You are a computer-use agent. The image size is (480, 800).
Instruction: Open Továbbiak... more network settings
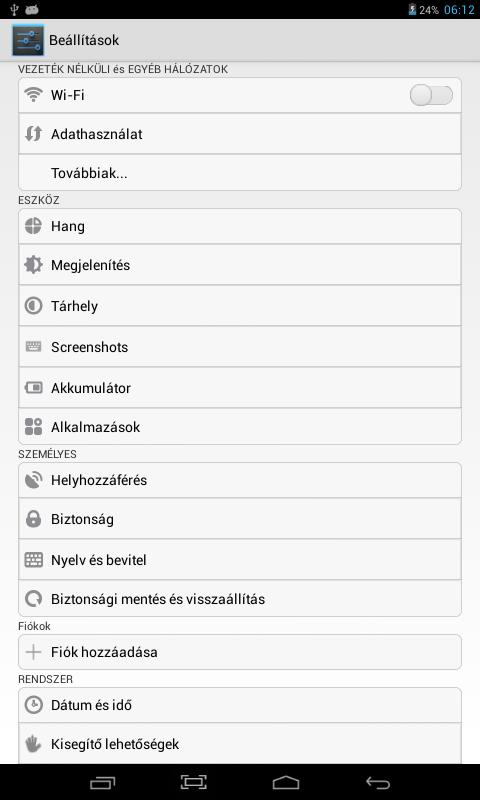tap(240, 173)
